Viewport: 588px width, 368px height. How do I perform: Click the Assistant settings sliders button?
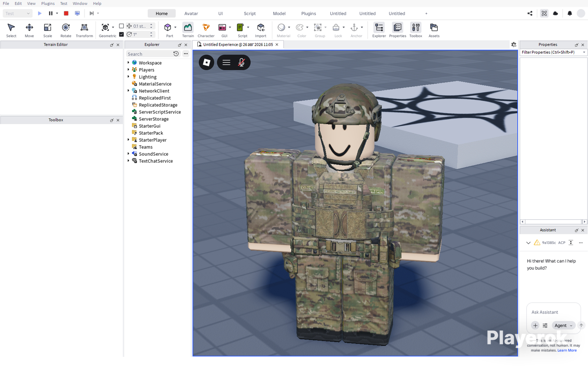[545, 326]
